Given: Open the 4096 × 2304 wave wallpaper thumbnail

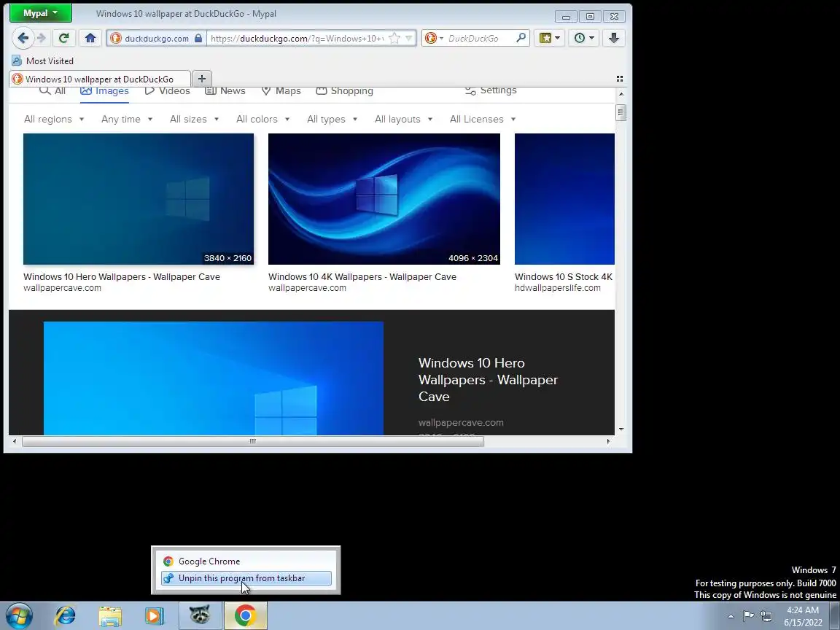Looking at the screenshot, I should tap(384, 199).
